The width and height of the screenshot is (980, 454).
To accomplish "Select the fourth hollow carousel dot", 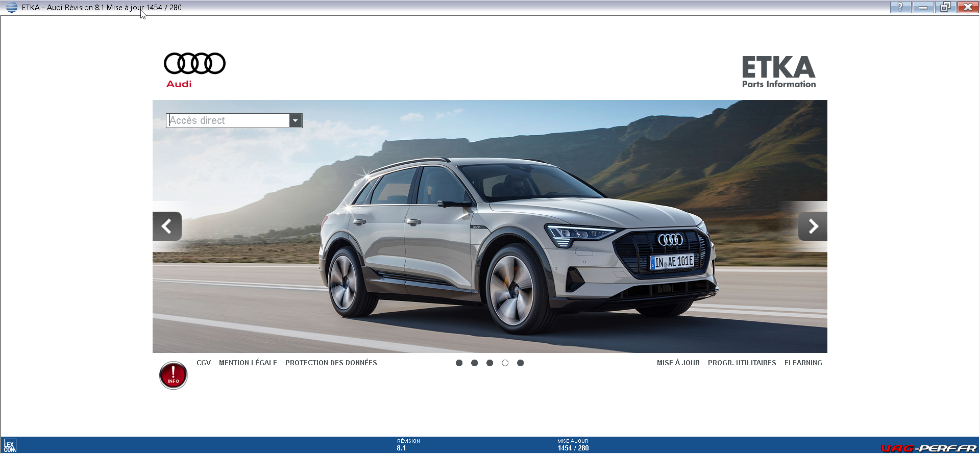I will point(505,363).
